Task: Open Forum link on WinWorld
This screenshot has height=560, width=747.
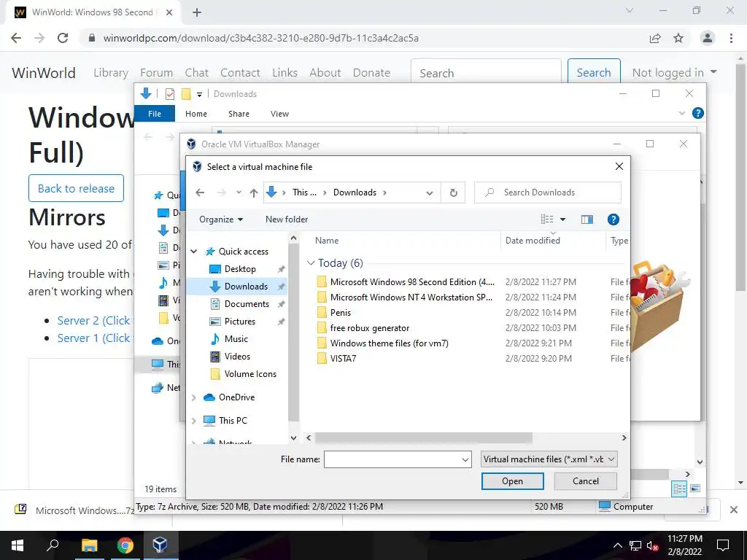Action: [156, 73]
